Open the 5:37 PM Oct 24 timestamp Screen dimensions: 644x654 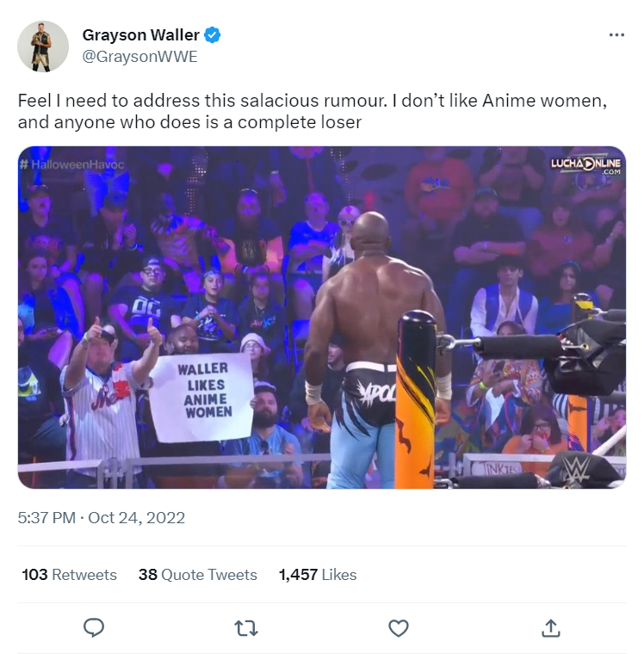[101, 518]
